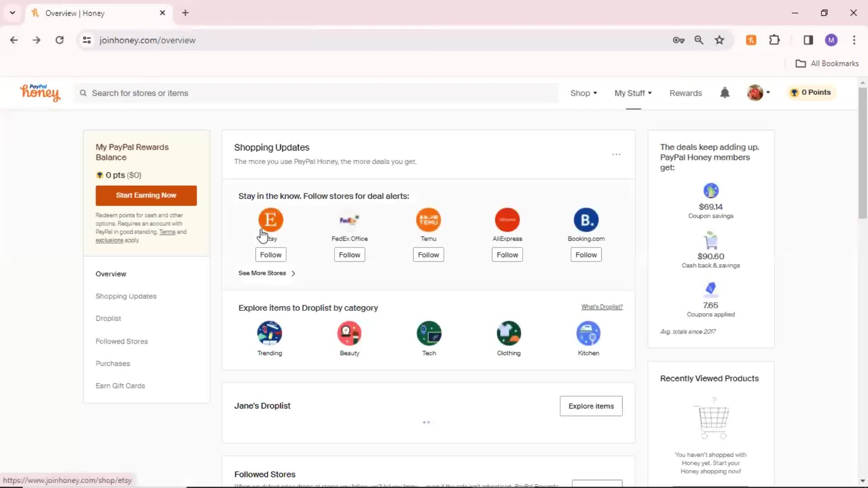Close the Overview | Honey tab

pos(162,13)
